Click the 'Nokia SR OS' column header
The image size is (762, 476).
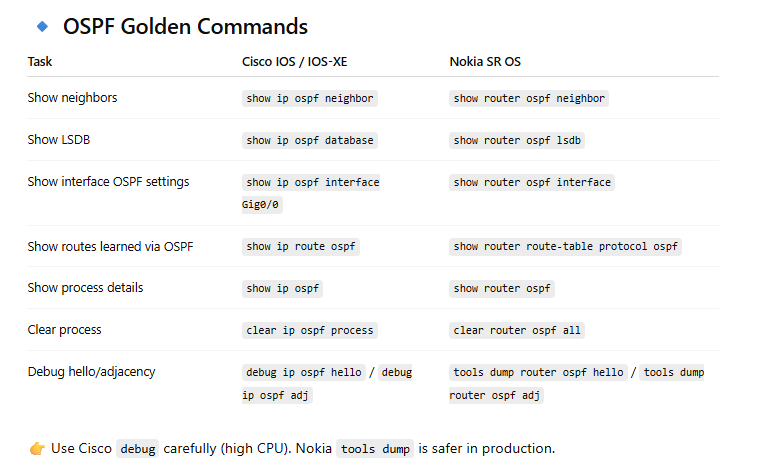point(485,62)
